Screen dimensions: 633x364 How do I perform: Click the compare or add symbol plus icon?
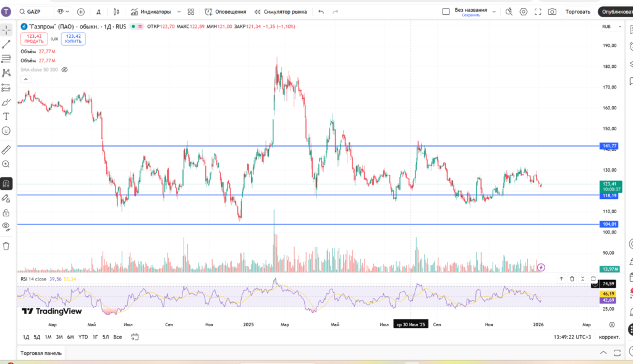(x=81, y=12)
